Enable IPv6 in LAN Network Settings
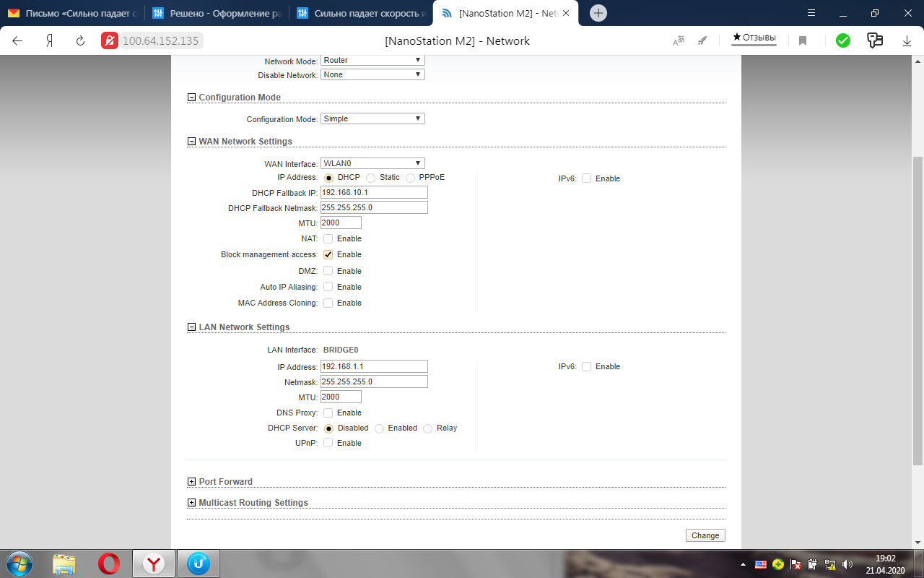This screenshot has height=578, width=924. point(586,366)
